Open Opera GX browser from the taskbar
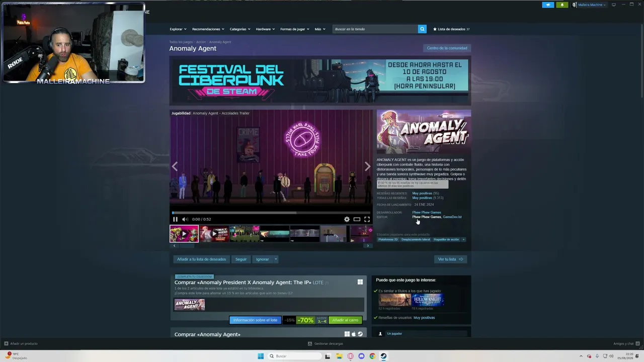The width and height of the screenshot is (644, 362). (350, 356)
